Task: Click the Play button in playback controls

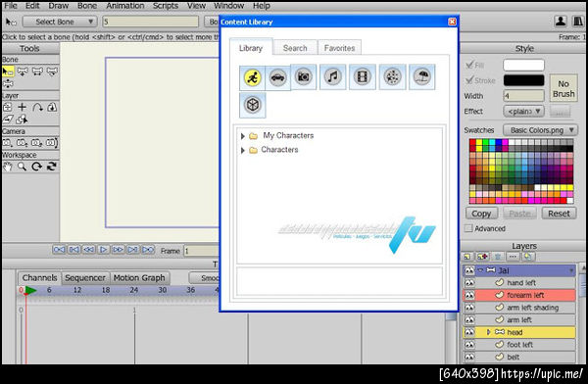Action: [x=103, y=250]
